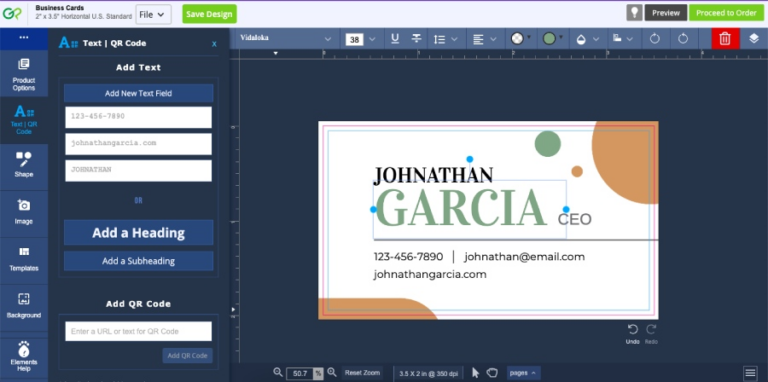
Task: Select the Text | QR Code sidebar tab
Action: (24, 120)
